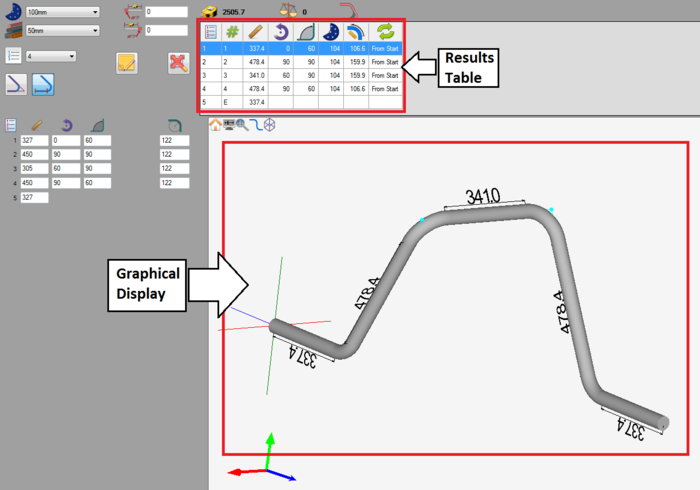Click the green hash column header
The height and width of the screenshot is (490, 700).
(x=232, y=32)
